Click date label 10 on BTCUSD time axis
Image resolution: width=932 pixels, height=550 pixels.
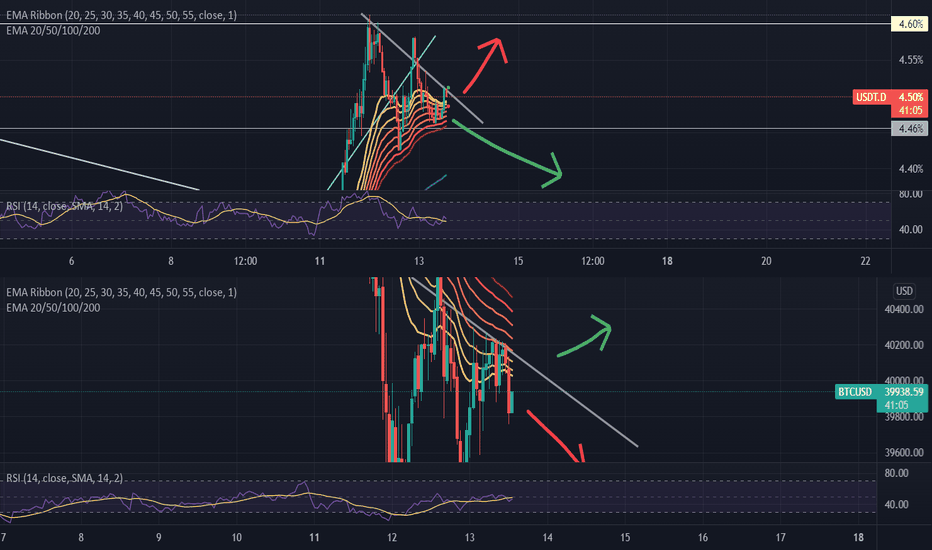point(237,538)
